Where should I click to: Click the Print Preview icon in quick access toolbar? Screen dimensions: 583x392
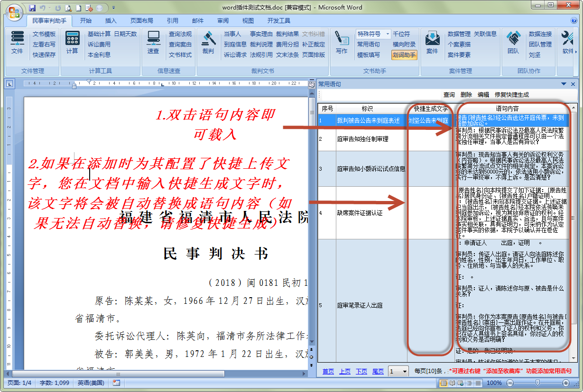[x=68, y=8]
